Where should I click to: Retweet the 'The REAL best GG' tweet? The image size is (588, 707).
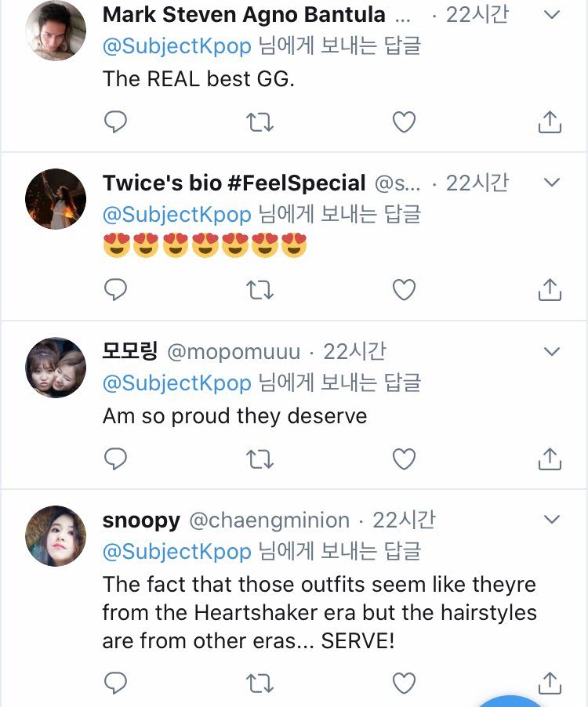(260, 121)
